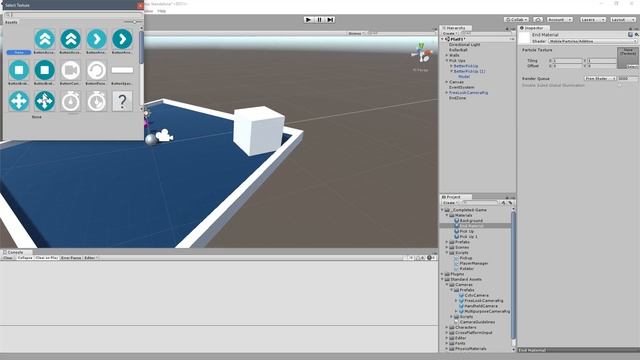
Task: Click the cloud services icon
Action: click(x=538, y=20)
